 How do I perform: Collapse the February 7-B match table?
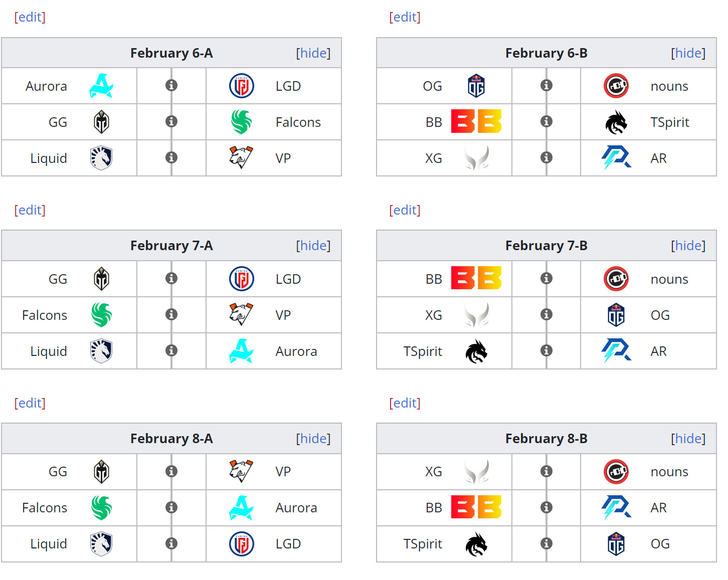click(688, 246)
